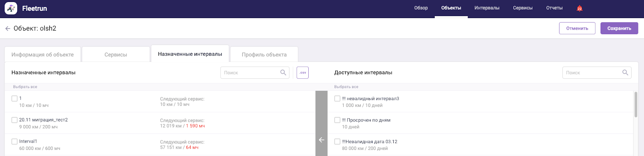Open the notifications bell with badge 22
This screenshot has width=644, height=156.
click(580, 8)
